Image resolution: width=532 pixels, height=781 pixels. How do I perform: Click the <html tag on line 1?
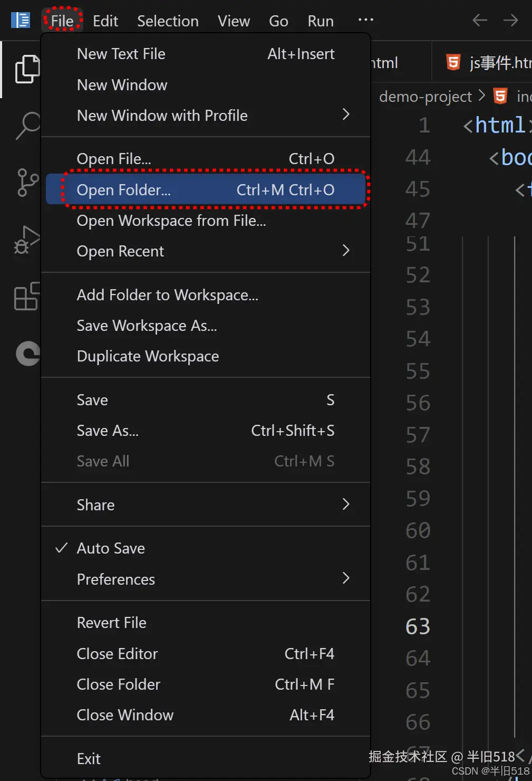coord(495,125)
